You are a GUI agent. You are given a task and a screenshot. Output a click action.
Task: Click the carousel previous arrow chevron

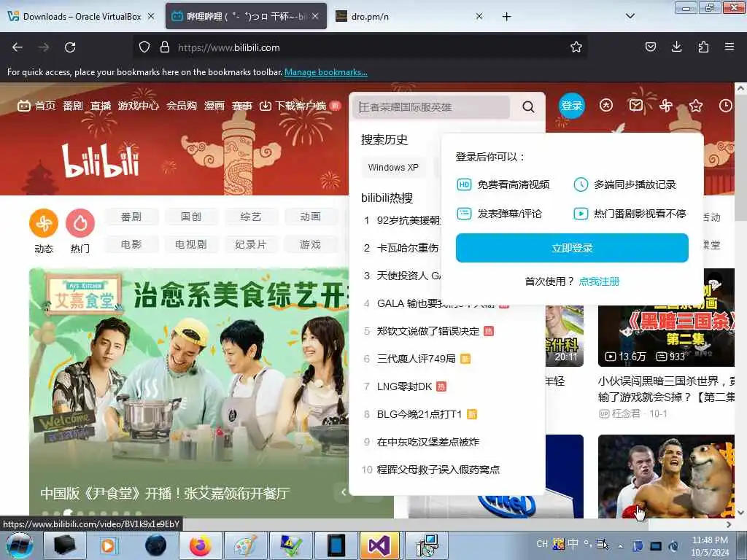pos(344,492)
